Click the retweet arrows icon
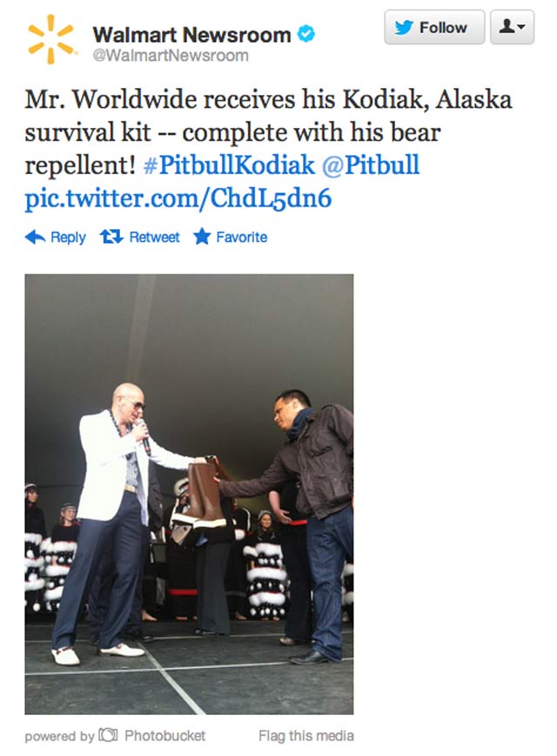Image resolution: width=557 pixels, height=756 pixels. pos(111,237)
